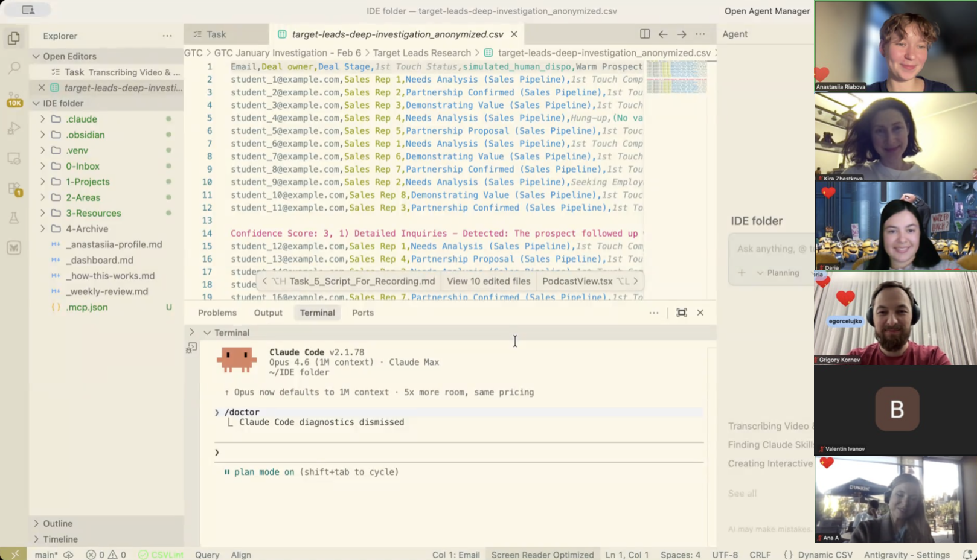Screen dimensions: 977x560
Task: Expand the .claude folder
Action: (x=42, y=119)
